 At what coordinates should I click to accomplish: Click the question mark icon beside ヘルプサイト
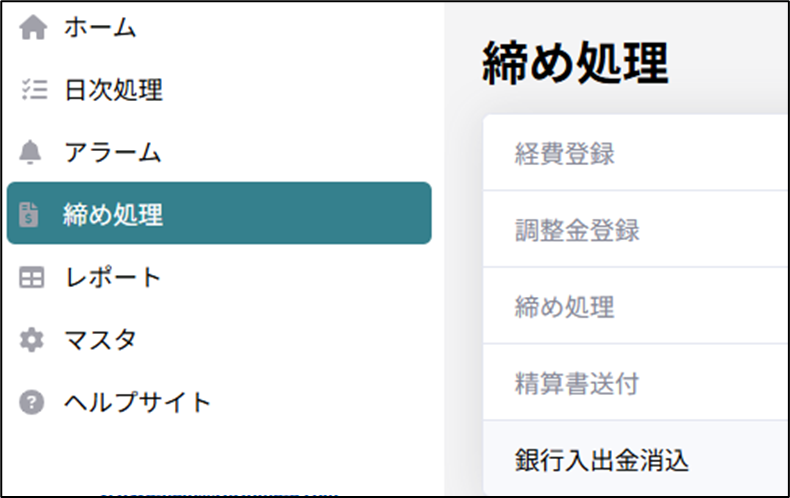point(33,402)
